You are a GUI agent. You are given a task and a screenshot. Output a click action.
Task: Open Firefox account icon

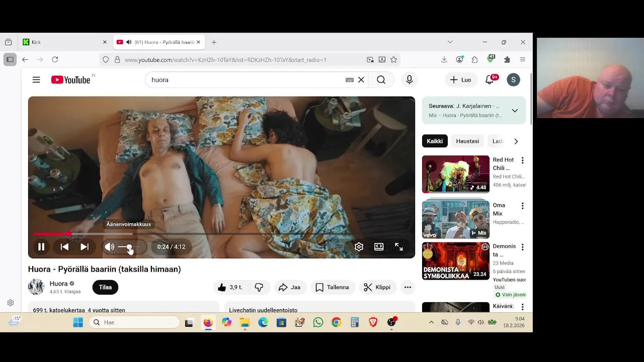tap(459, 59)
